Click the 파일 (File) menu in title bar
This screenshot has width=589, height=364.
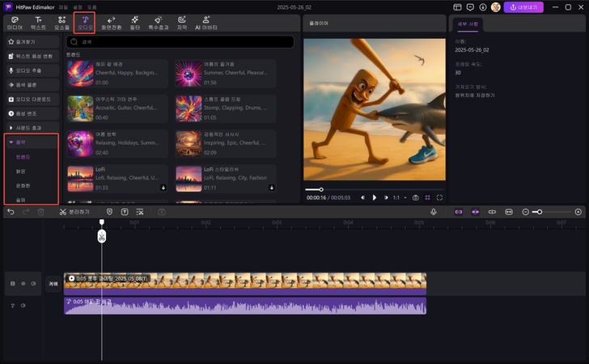(63, 7)
